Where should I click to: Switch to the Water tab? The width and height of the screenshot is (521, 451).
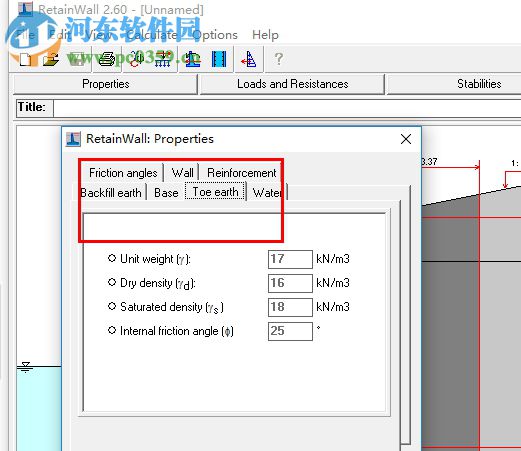click(x=268, y=193)
